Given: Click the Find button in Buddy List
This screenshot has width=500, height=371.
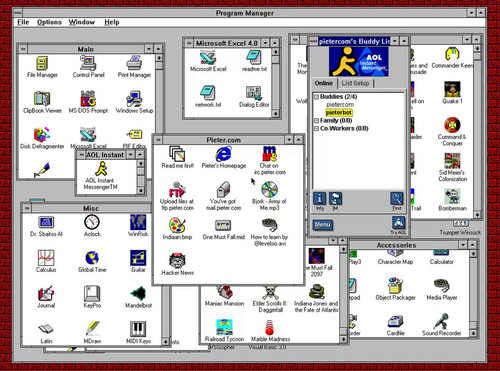Looking at the screenshot, I should [x=397, y=201].
